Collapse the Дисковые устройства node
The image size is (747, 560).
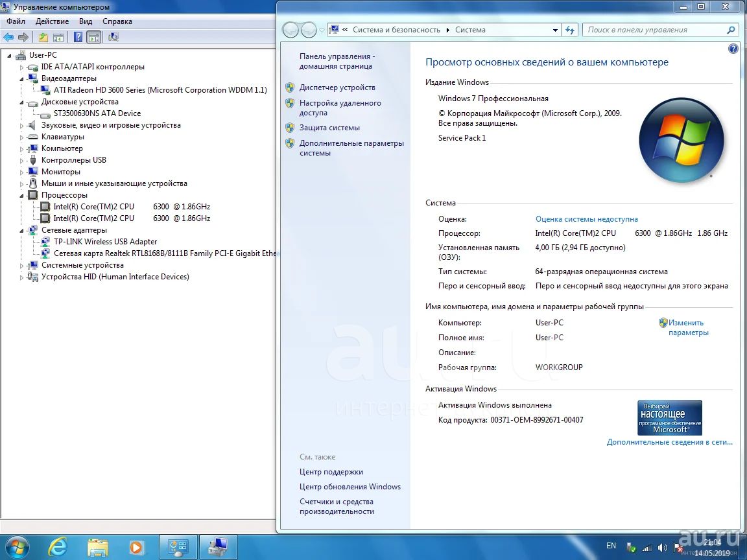point(21,102)
